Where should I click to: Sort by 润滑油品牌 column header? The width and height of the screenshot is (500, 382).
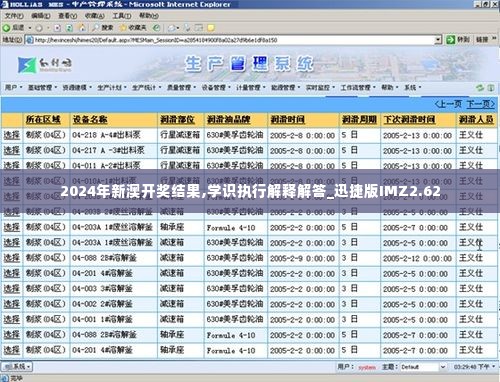pos(228,120)
